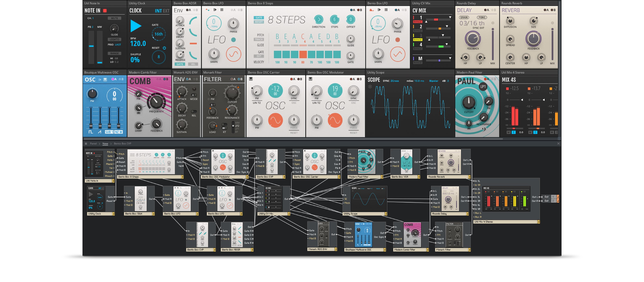644x282 pixels.
Task: Go to Panel in the breadcrumb
Action: (93, 144)
